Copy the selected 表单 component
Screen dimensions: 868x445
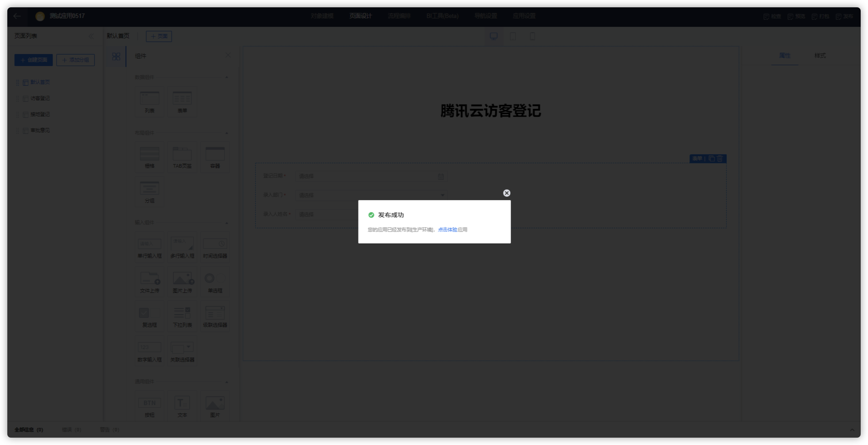(x=711, y=159)
